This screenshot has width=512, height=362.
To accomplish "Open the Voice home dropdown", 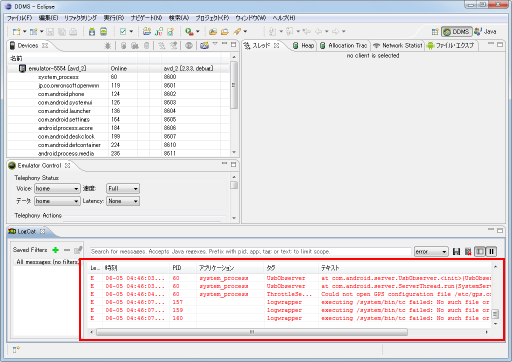I will click(x=57, y=189).
